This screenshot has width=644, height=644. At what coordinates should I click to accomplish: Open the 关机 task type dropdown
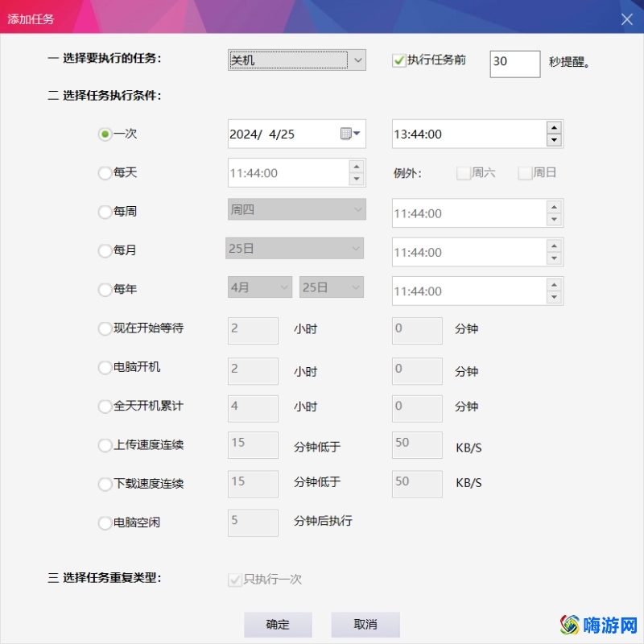[x=296, y=60]
